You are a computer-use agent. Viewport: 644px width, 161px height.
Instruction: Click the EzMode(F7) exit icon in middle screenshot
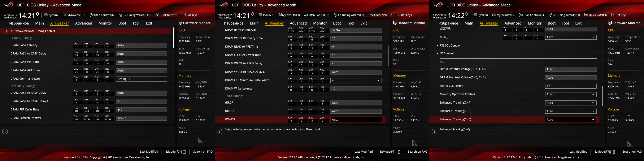tap(399, 152)
